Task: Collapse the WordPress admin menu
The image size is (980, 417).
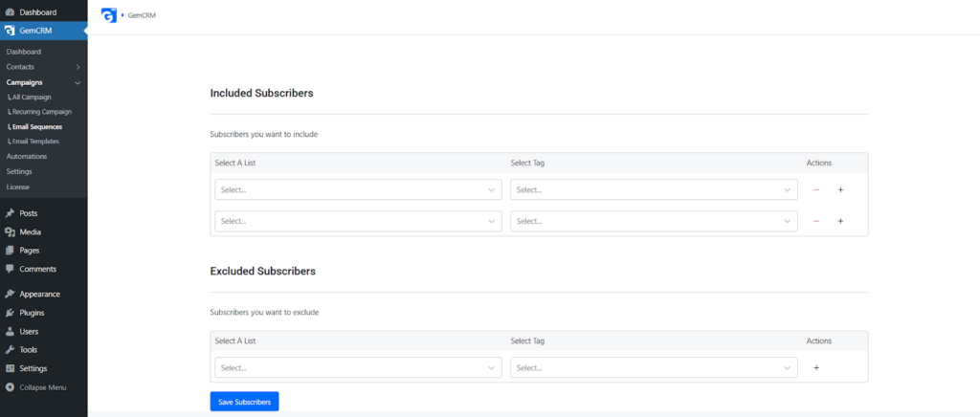Action: (x=44, y=387)
